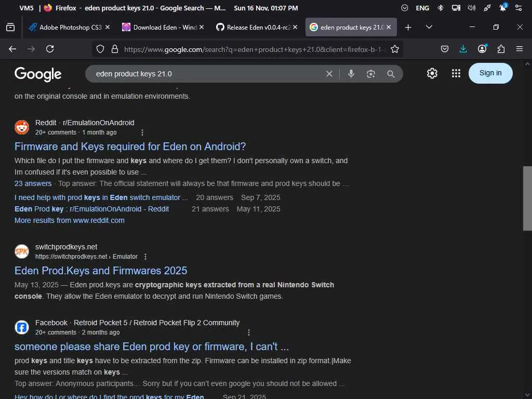Close the Adobe Photoshop CS3 tab

tap(108, 27)
